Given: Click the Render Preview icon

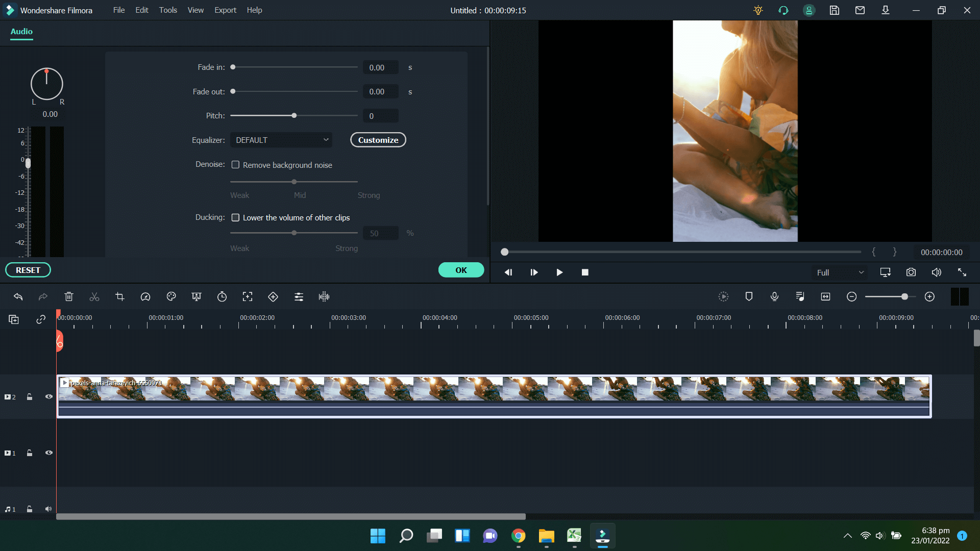Looking at the screenshot, I should pyautogui.click(x=723, y=296).
